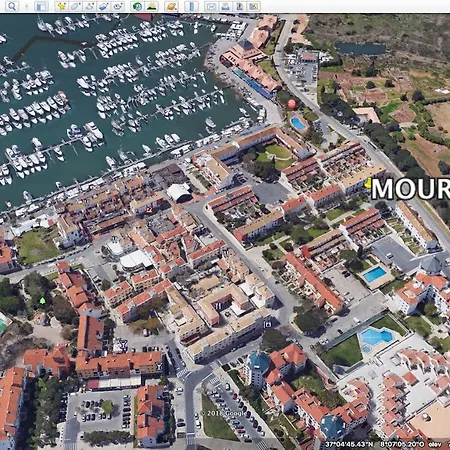Viewport: 450px width, 450px height.
Task: Select the Add Path tool
Action: pos(90,6)
